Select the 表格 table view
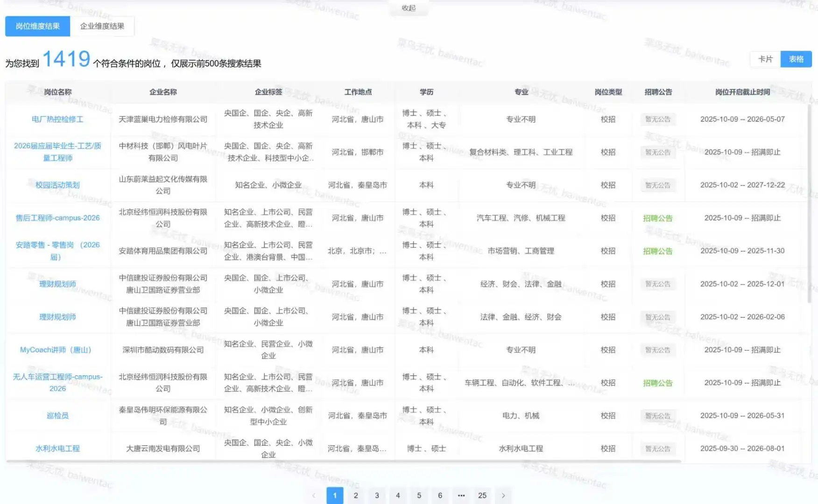Viewport: 818px width, 504px height. pyautogui.click(x=796, y=59)
